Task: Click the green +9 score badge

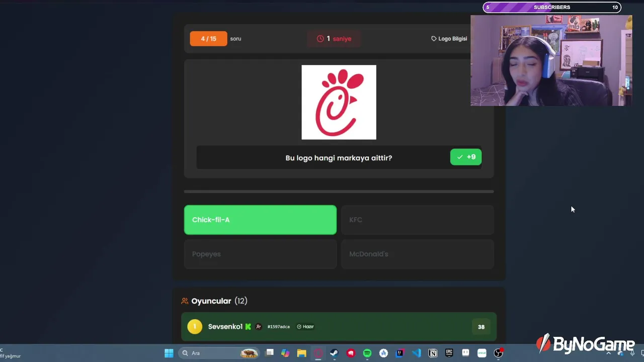Action: coord(466,157)
